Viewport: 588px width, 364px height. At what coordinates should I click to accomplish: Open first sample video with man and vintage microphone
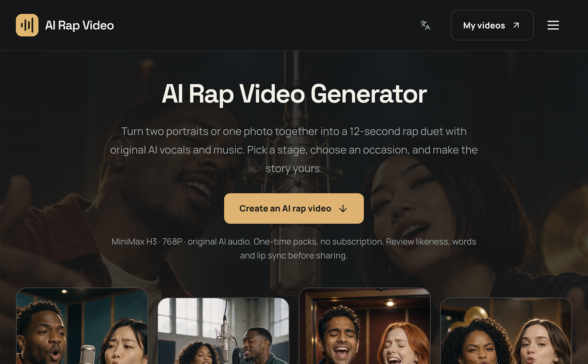click(82, 326)
